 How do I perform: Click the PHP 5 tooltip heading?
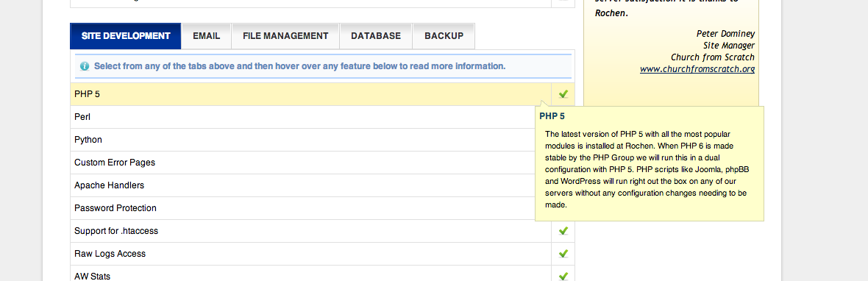(x=552, y=116)
